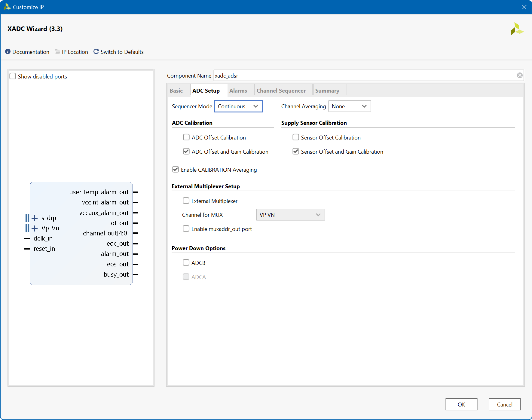Select the dclk_in port on the symbol

43,238
